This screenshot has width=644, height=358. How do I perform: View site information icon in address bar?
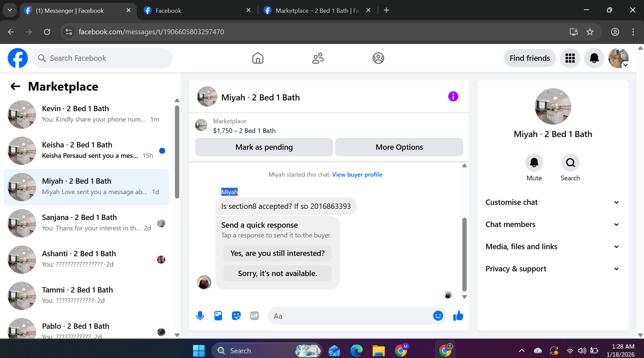69,32
